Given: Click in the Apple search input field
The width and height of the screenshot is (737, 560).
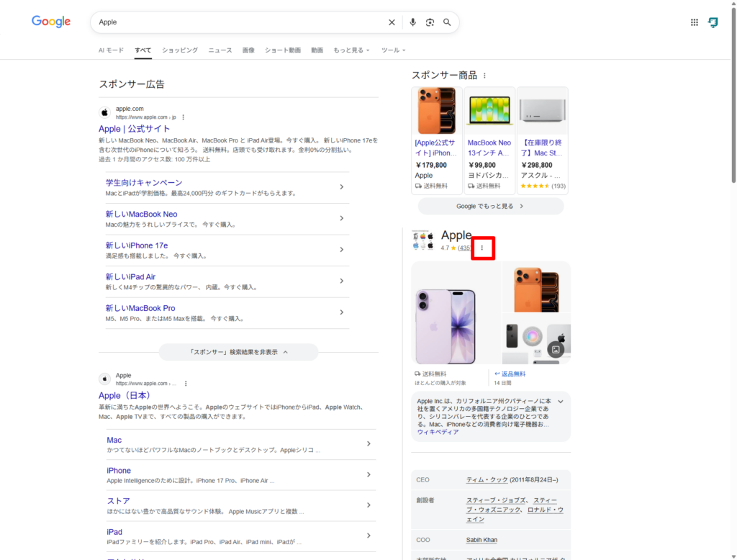Looking at the screenshot, I should coord(238,22).
